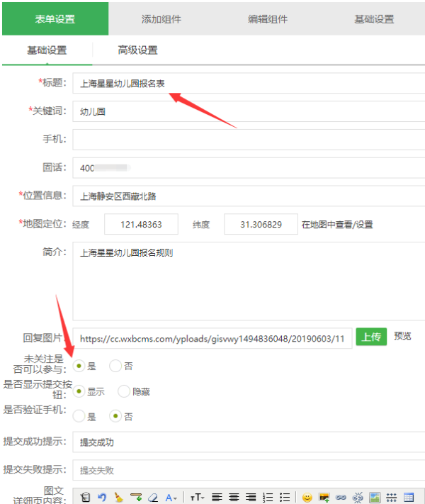Click the 回复图片 URL field
This screenshot has height=504, width=425.
click(212, 338)
